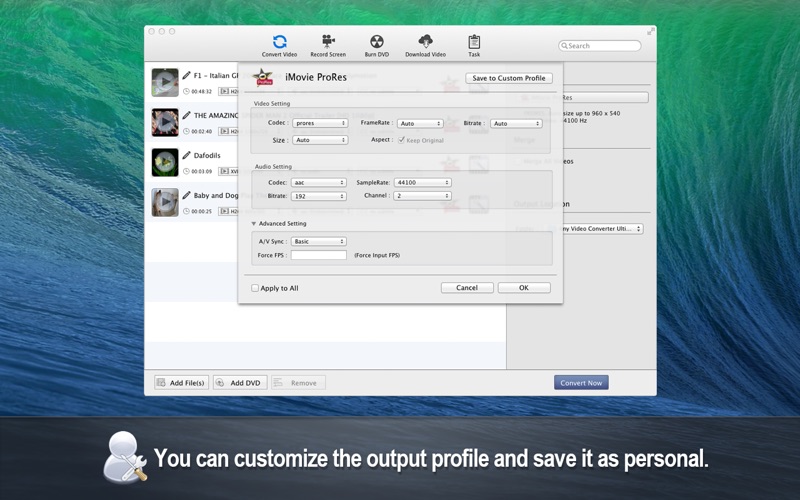
Task: Click the OK button
Action: click(x=524, y=288)
